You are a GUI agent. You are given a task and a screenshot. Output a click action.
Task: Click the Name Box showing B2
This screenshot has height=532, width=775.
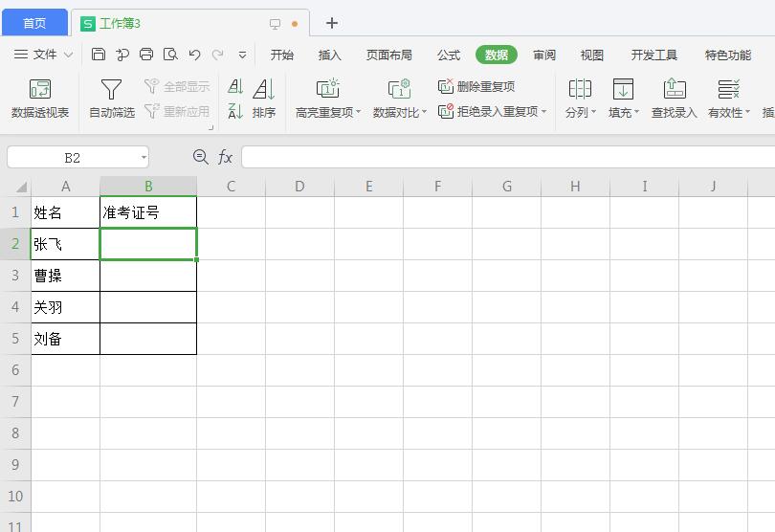(72, 158)
